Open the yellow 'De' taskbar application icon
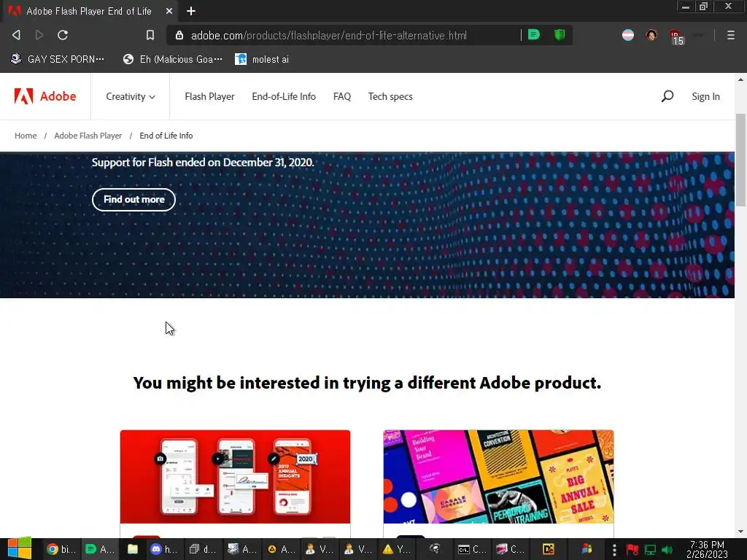 (549, 549)
